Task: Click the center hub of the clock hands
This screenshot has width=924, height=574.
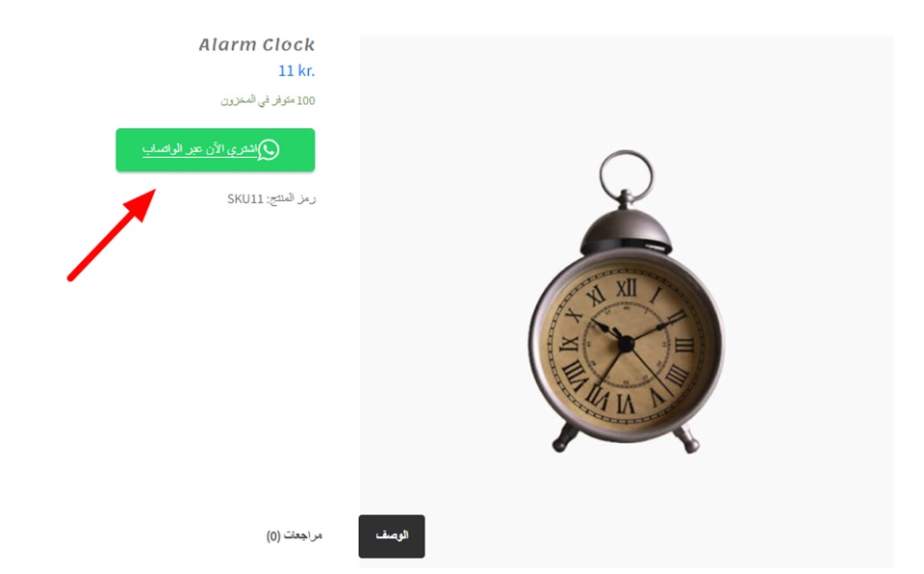Action: pos(626,343)
